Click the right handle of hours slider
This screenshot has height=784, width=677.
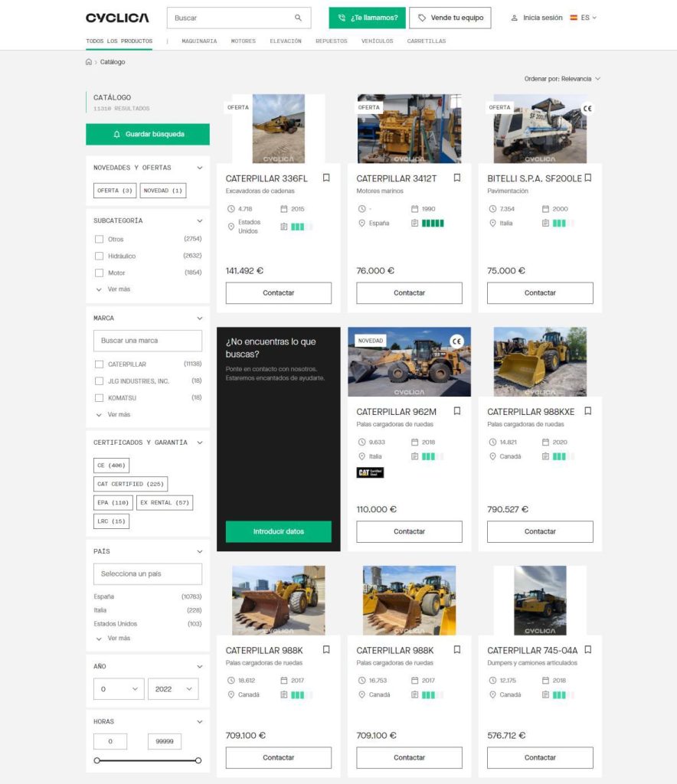198,760
